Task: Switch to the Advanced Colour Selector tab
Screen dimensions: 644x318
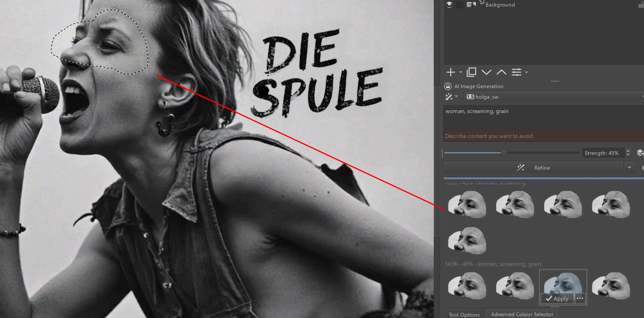Action: 522,314
